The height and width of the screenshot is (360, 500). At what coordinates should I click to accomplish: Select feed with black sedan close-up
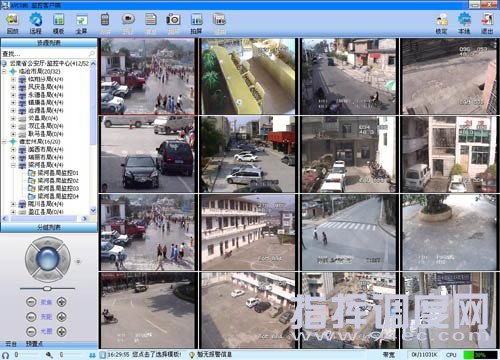tap(148, 154)
